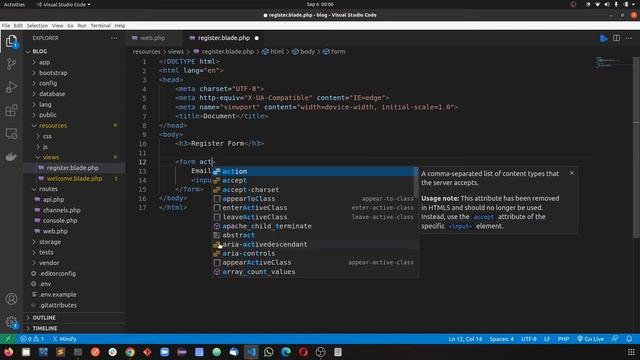This screenshot has width=640, height=360.
Task: Open Accounts menu icon
Action: point(11,299)
